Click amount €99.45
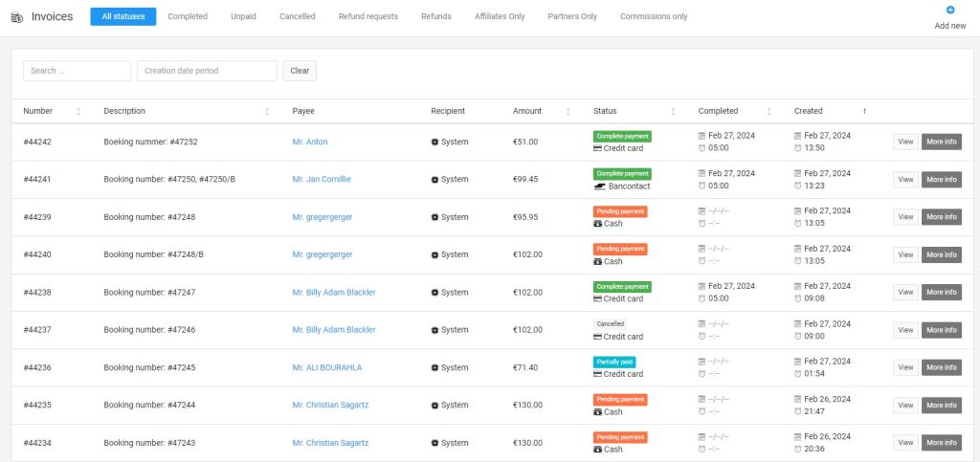 click(525, 179)
